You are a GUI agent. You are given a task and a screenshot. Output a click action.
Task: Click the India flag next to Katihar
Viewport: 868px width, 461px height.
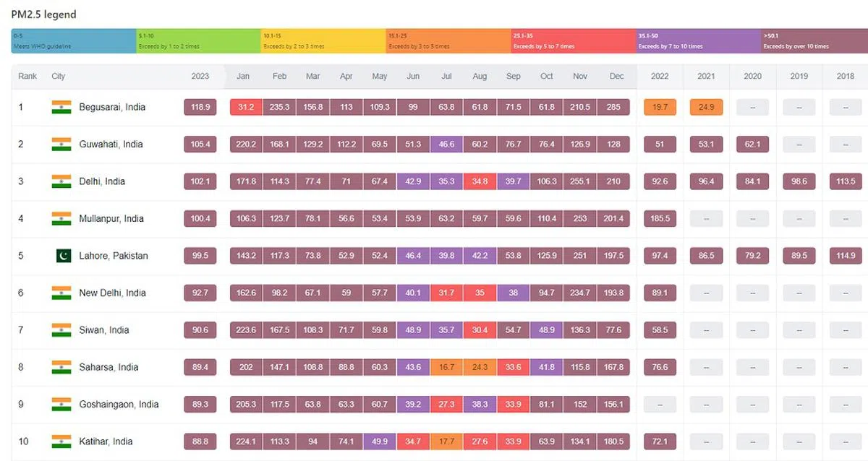(61, 441)
